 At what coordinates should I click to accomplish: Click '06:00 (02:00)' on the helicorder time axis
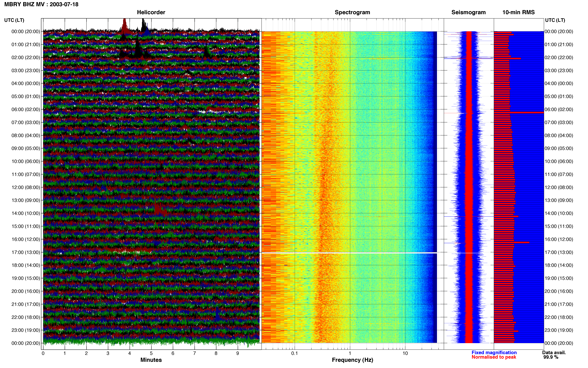26,109
